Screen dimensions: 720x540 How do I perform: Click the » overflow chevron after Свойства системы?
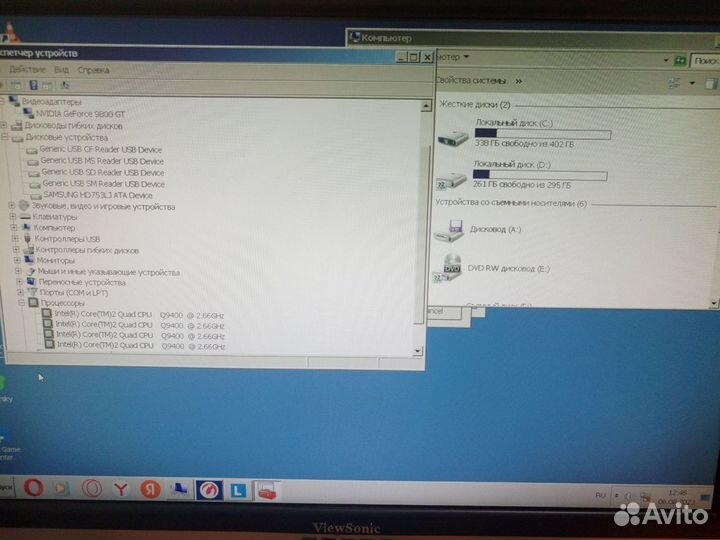(x=519, y=81)
